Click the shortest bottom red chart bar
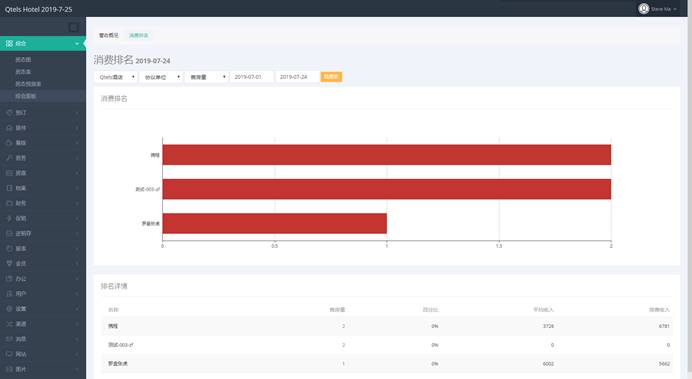692x379 pixels. pos(275,223)
